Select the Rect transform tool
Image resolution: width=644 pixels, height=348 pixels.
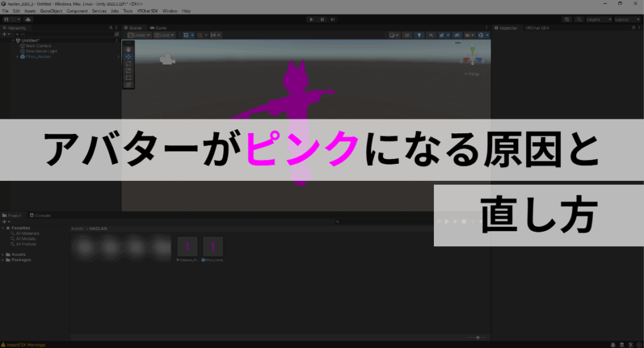[x=128, y=77]
